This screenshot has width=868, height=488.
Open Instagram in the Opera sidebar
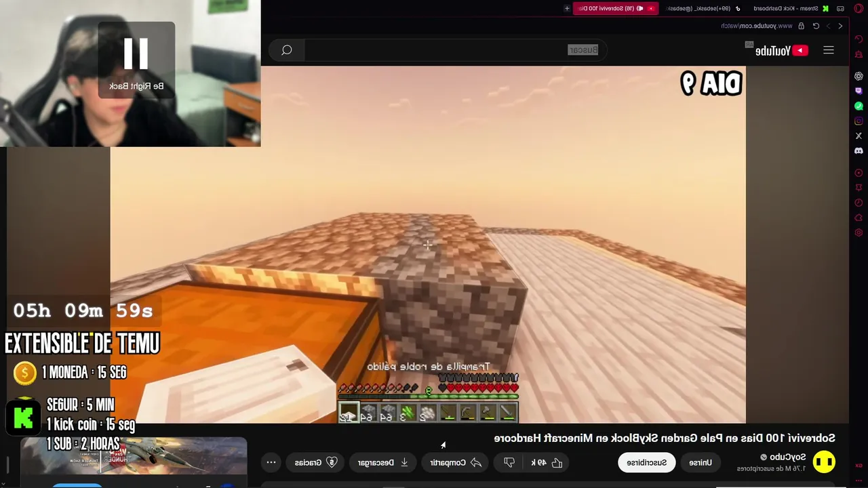[x=859, y=121]
